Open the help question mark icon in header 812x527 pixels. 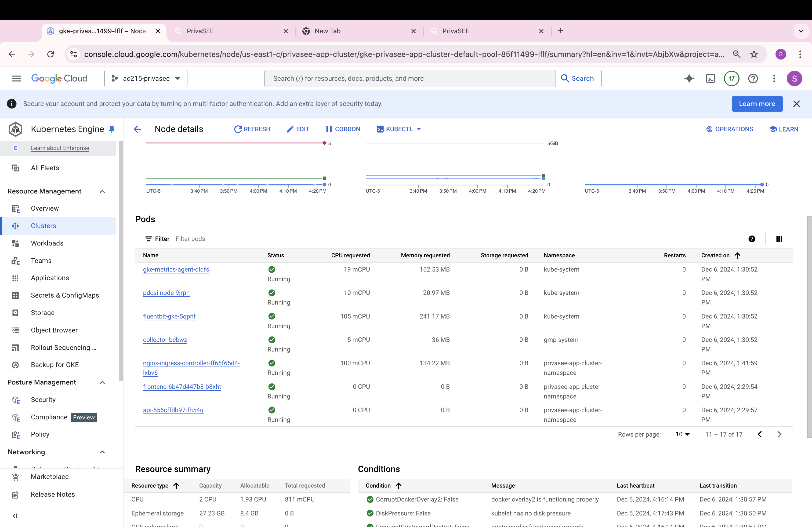(x=753, y=78)
